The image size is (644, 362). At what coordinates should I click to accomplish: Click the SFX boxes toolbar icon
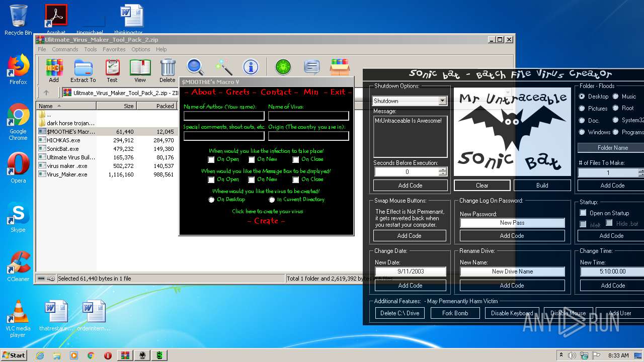(x=340, y=66)
